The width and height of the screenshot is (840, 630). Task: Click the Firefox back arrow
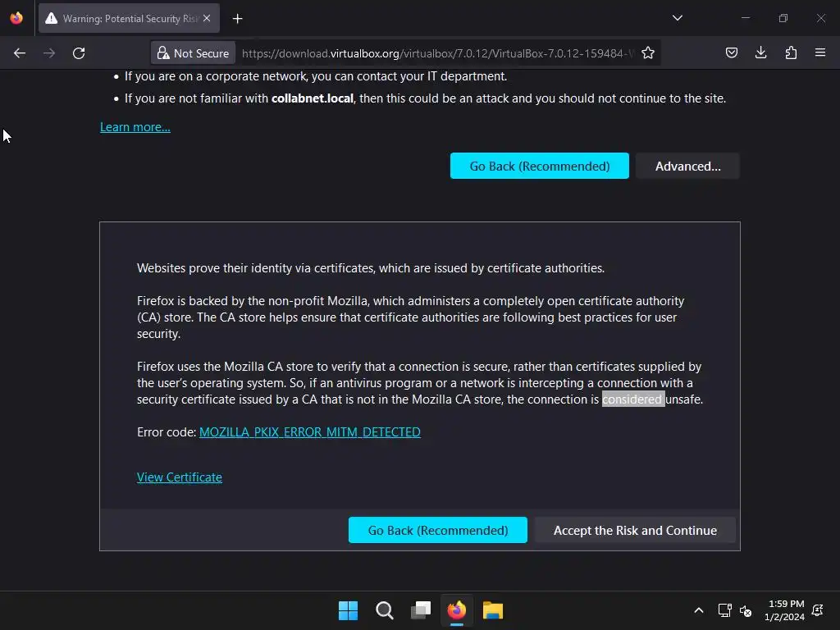(20, 53)
